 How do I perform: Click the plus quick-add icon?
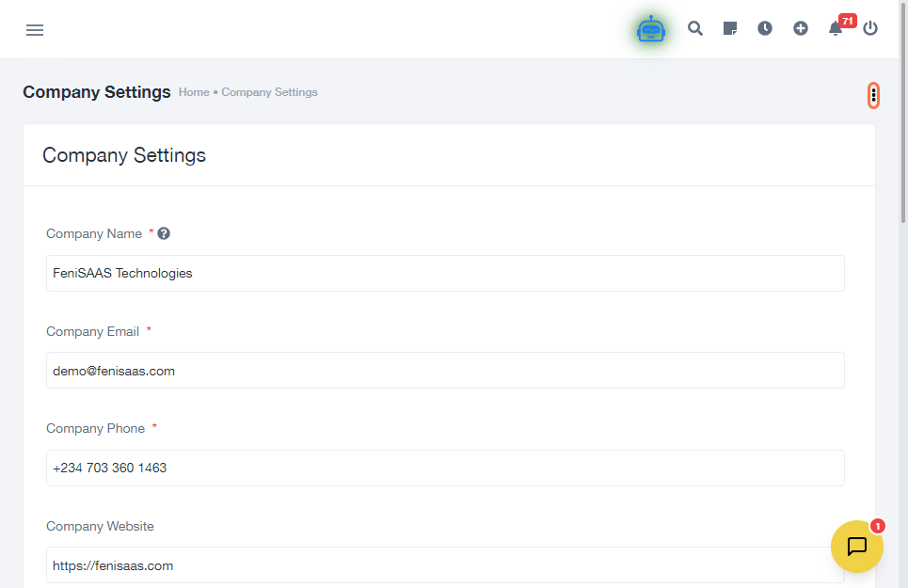tap(801, 28)
